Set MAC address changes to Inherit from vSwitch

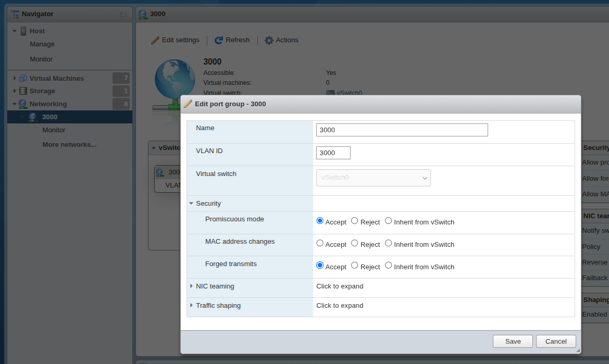[x=389, y=243]
